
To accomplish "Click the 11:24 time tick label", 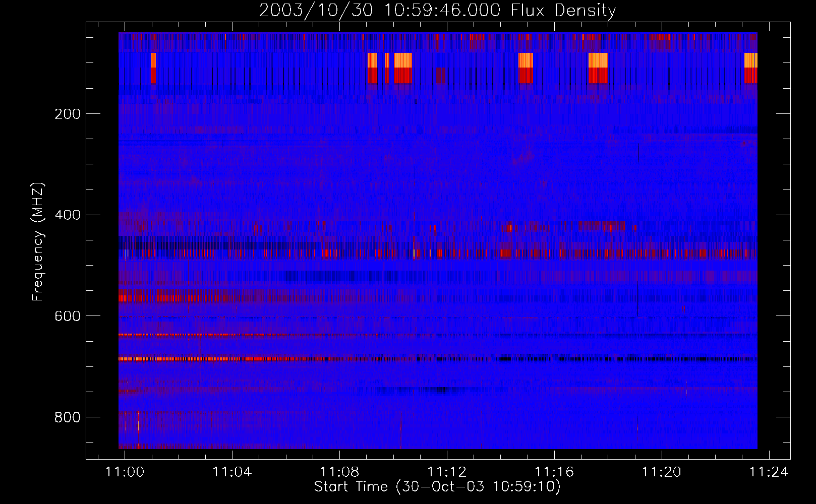I will tap(769, 472).
